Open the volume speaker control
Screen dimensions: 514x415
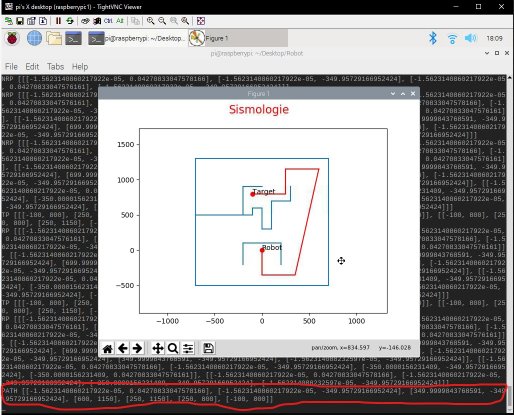[471, 38]
